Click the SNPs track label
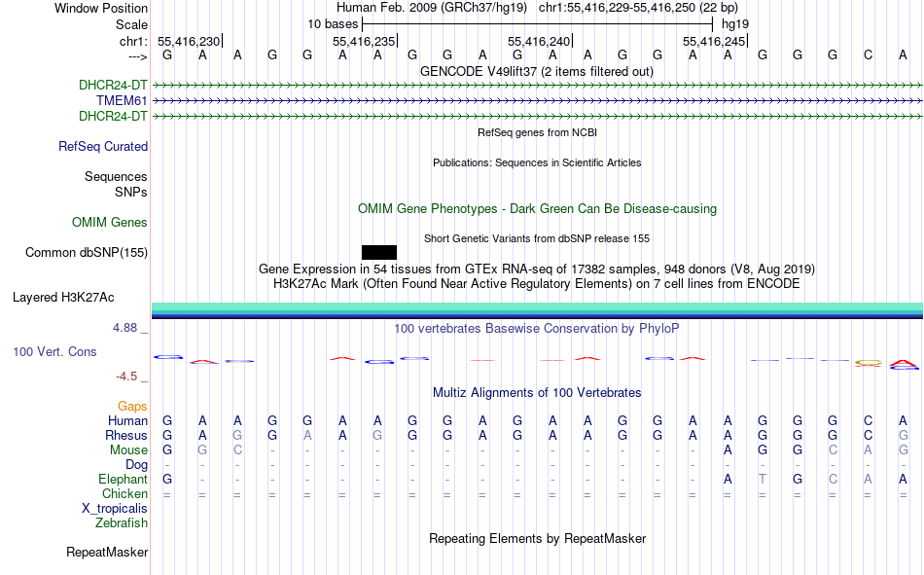The height and width of the screenshot is (575, 924). click(131, 193)
